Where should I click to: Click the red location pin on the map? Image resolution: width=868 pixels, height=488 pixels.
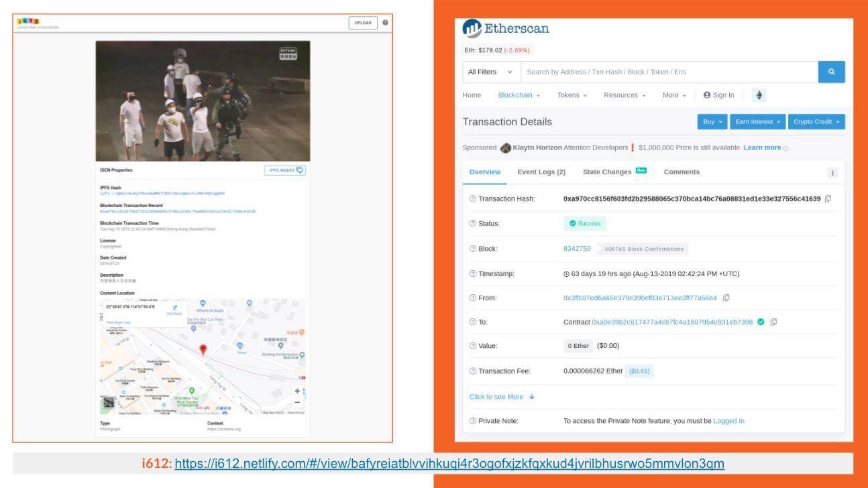click(x=203, y=350)
